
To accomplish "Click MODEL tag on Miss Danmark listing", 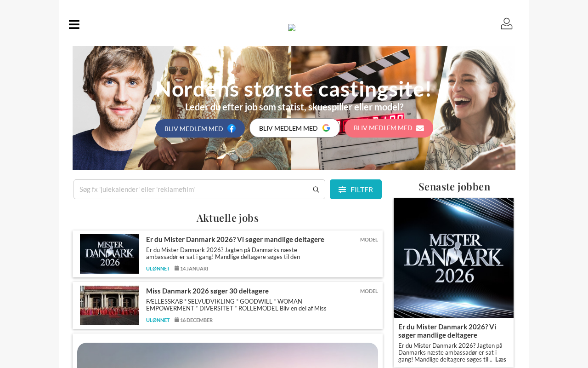I will (x=369, y=291).
